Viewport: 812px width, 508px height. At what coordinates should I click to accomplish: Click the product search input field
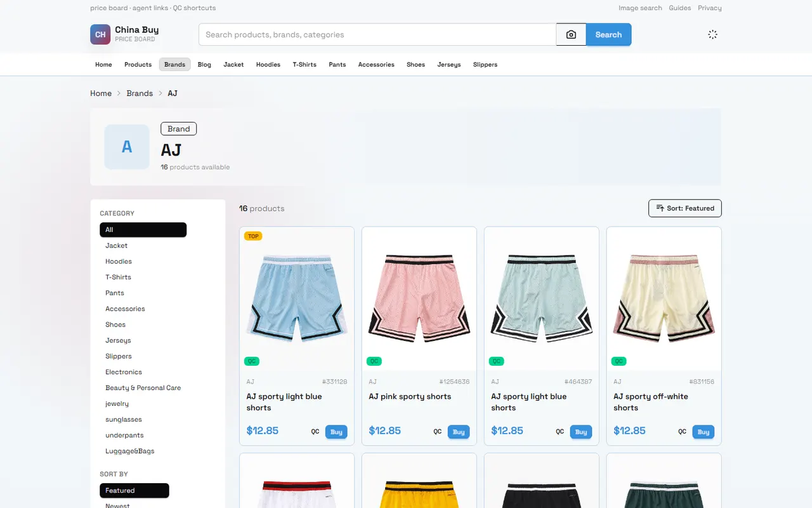click(x=377, y=35)
